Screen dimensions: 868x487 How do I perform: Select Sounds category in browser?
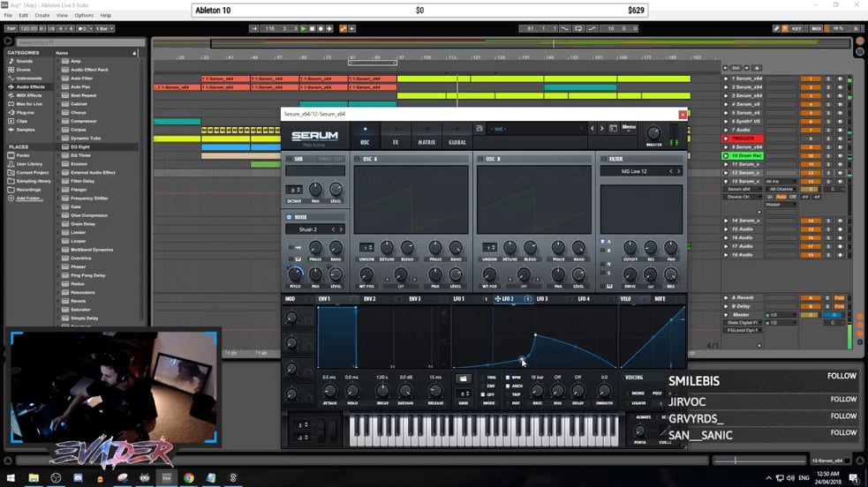[25, 62]
